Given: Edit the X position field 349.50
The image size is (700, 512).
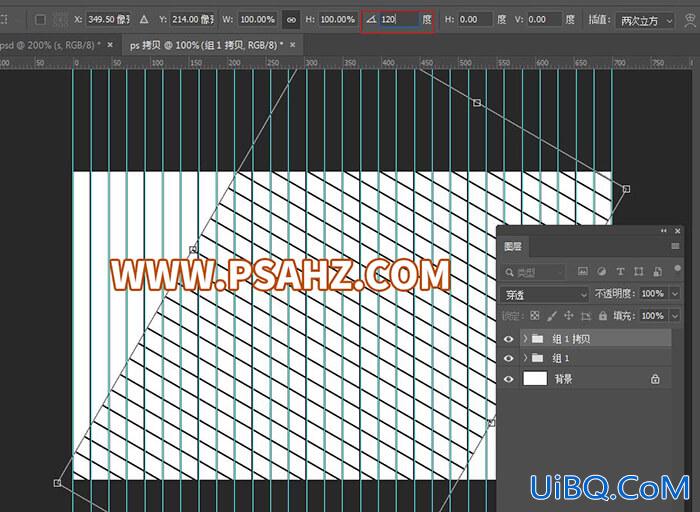Looking at the screenshot, I should tap(108, 20).
